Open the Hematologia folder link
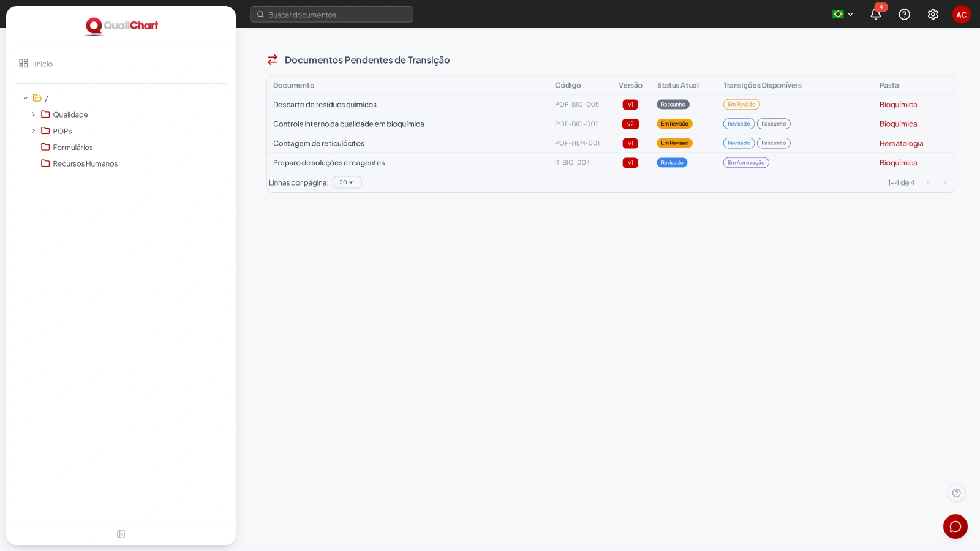Image resolution: width=980 pixels, height=551 pixels. point(901,143)
